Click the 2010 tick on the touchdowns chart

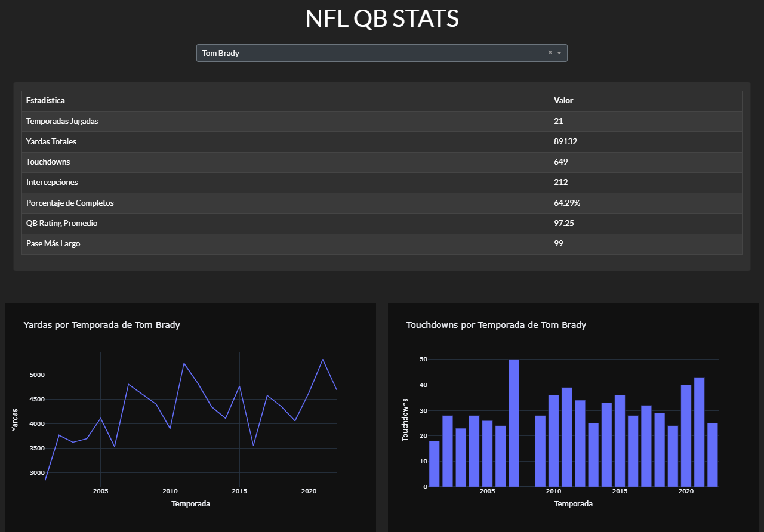(554, 491)
